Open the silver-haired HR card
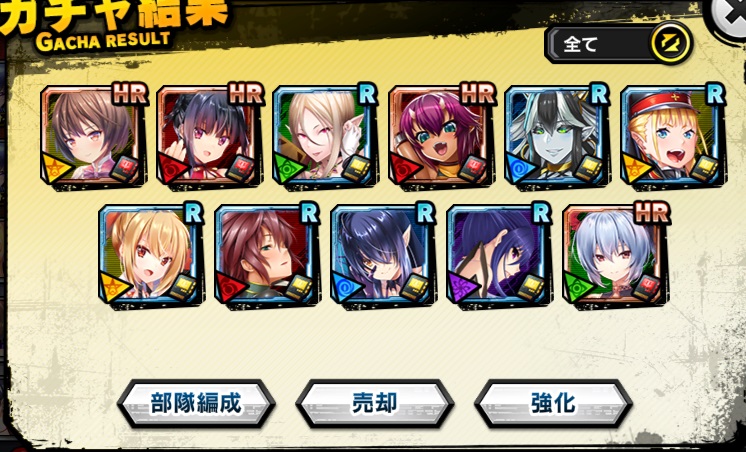 616,255
